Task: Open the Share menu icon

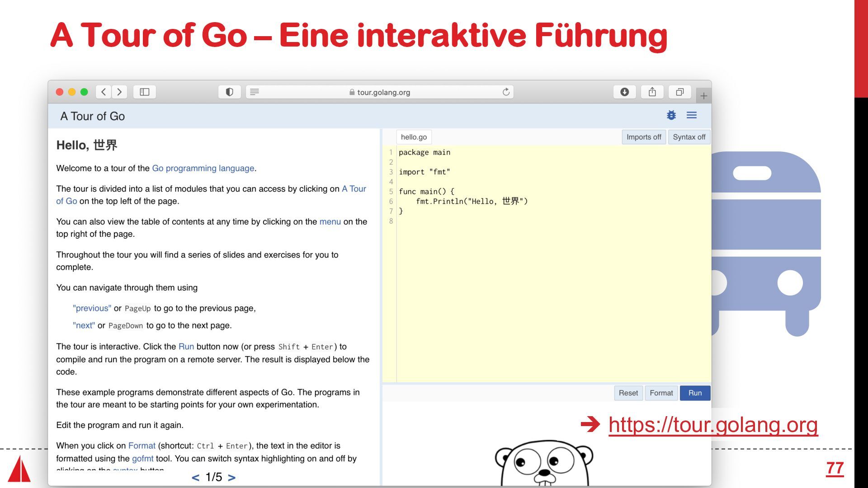Action: 652,92
